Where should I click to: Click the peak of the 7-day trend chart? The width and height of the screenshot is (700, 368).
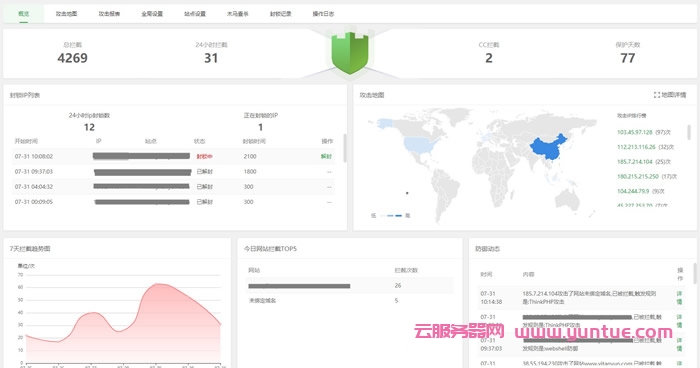point(156,284)
